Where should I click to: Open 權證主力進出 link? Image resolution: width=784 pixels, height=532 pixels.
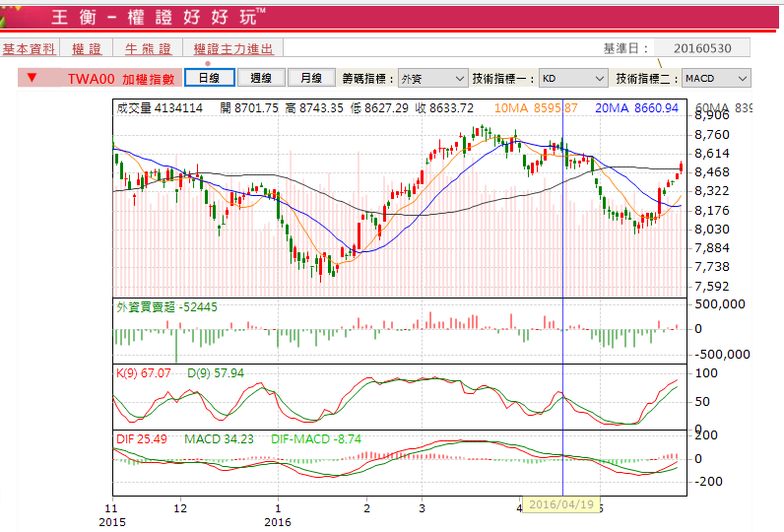233,48
